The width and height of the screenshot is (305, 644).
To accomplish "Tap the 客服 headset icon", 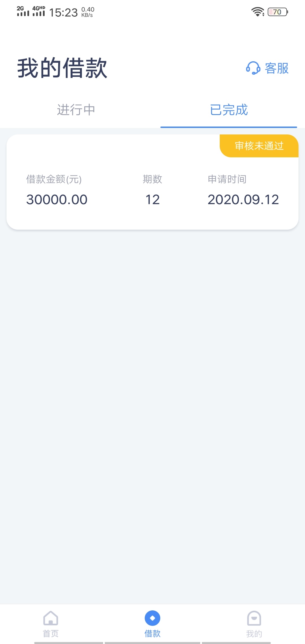I will 253,68.
